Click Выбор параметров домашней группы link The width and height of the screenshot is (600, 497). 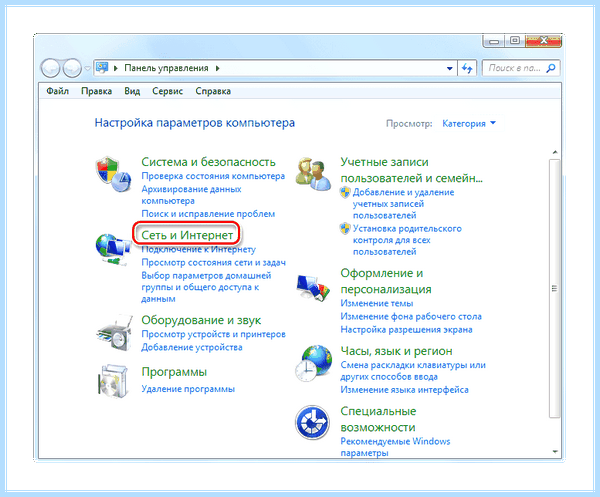point(206,287)
